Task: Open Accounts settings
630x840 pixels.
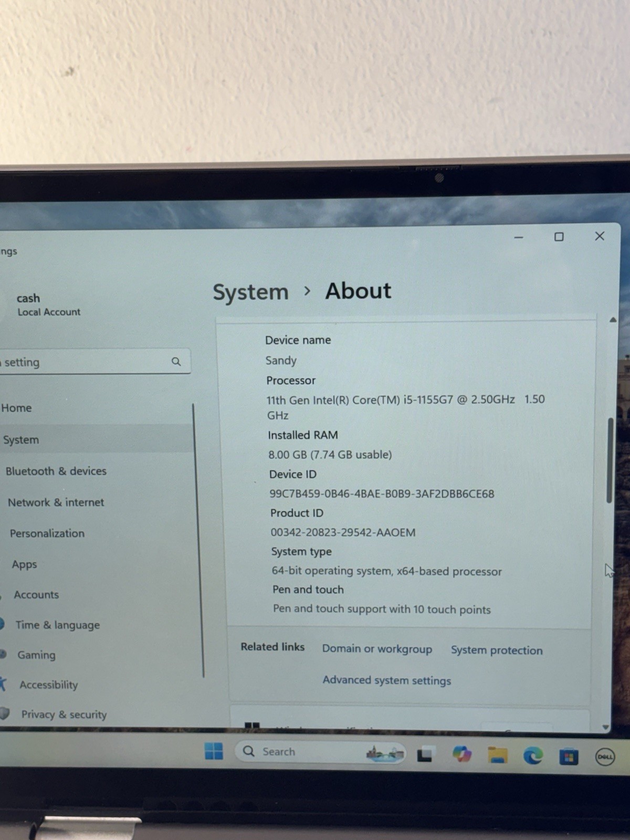Action: (36, 594)
